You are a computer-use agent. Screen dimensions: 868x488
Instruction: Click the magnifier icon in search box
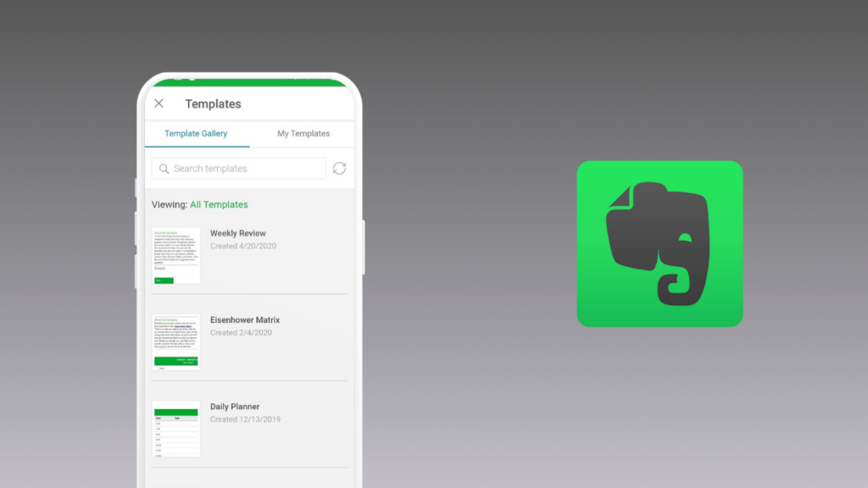click(164, 169)
